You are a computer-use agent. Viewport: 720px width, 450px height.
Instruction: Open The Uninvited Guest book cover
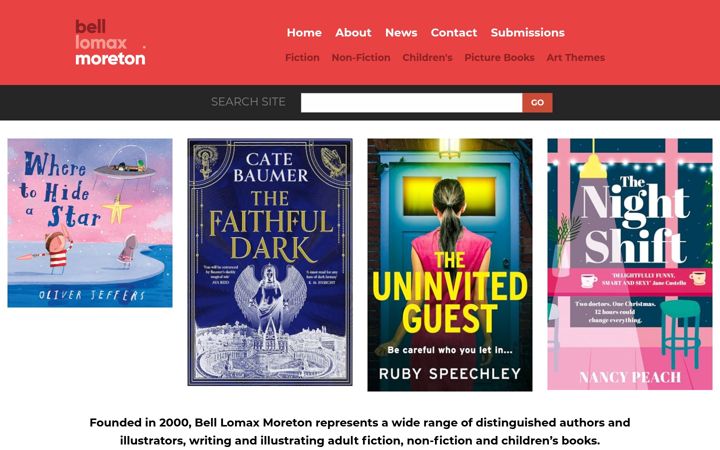450,265
